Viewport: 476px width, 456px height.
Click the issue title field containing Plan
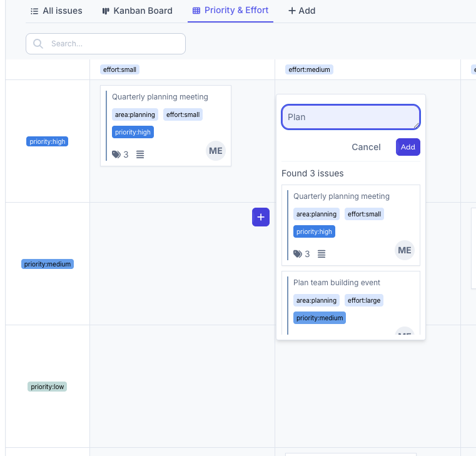coord(350,117)
